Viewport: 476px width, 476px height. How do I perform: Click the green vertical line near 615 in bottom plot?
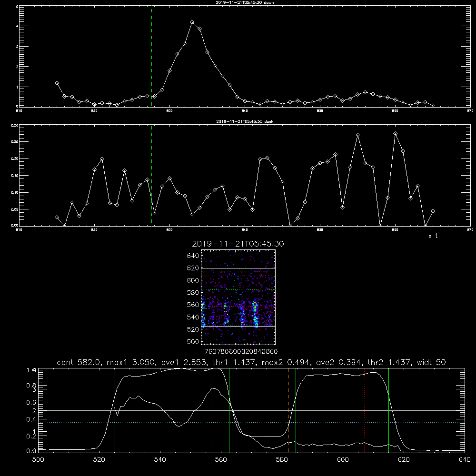pyautogui.click(x=388, y=410)
